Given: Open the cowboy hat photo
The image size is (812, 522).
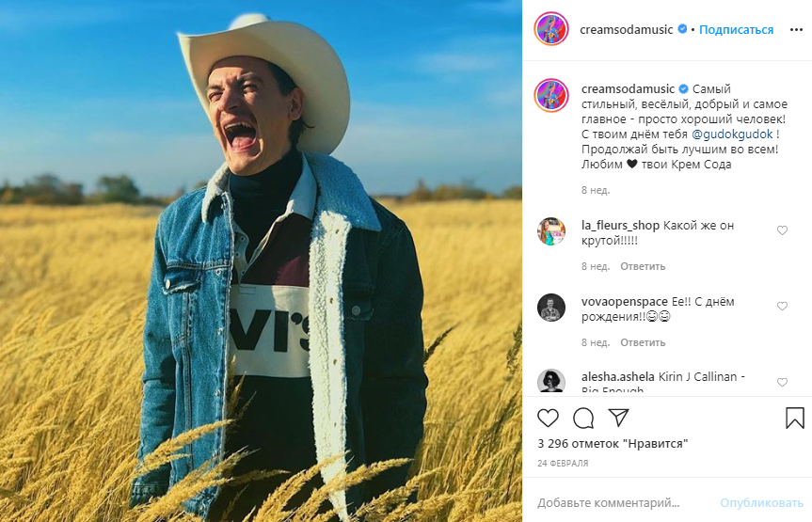Looking at the screenshot, I should [261, 261].
